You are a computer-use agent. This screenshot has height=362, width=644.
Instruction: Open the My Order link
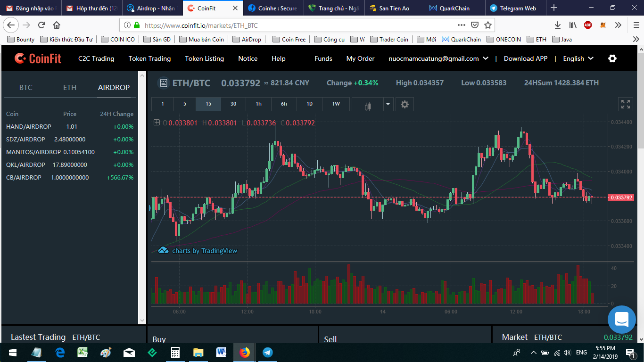coord(360,58)
